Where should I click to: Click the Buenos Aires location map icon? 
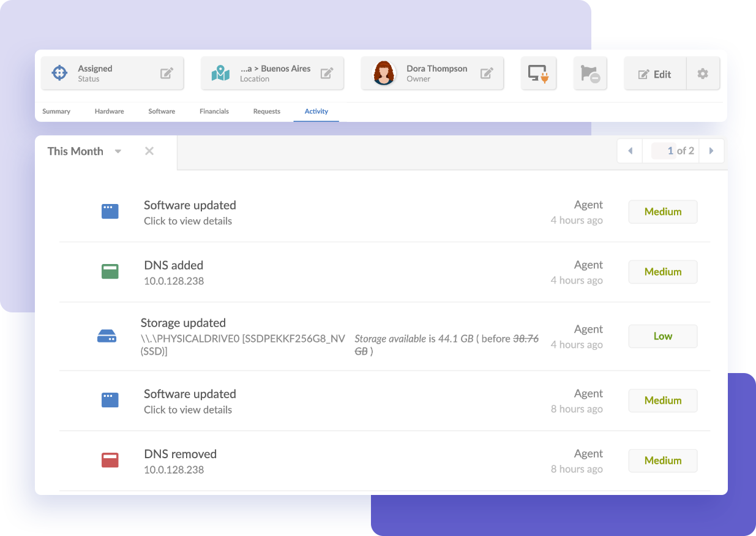click(x=219, y=72)
